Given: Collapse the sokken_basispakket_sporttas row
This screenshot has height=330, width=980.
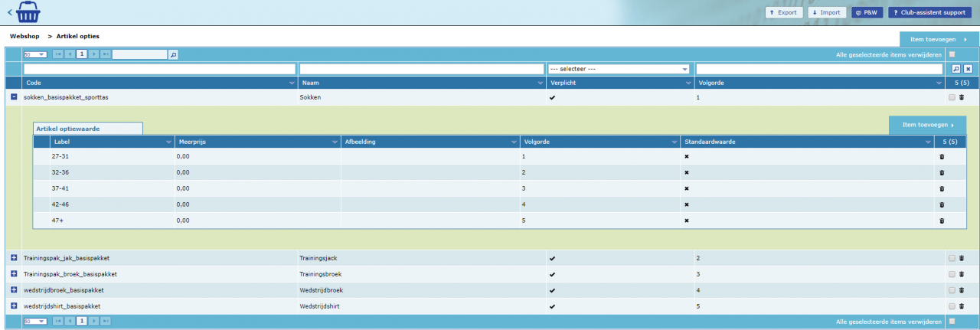Looking at the screenshot, I should [x=14, y=98].
